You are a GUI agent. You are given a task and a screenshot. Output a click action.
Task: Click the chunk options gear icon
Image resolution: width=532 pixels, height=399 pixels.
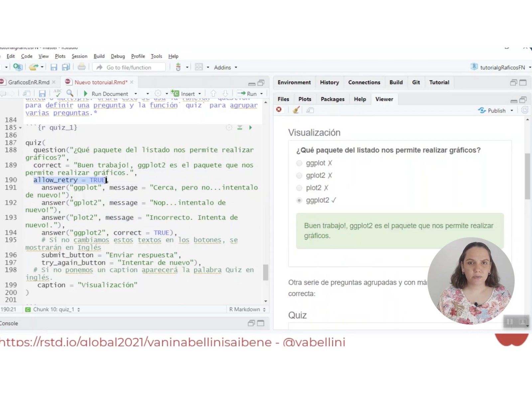pos(229,127)
